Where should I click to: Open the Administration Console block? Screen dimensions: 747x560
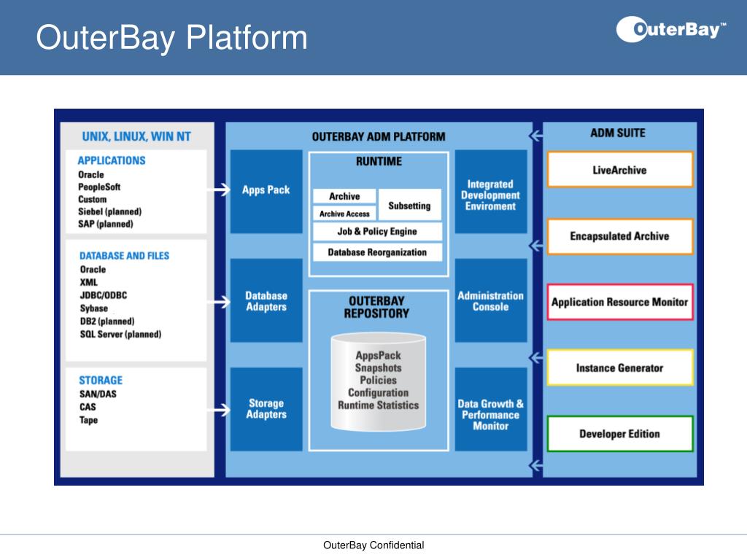point(491,300)
